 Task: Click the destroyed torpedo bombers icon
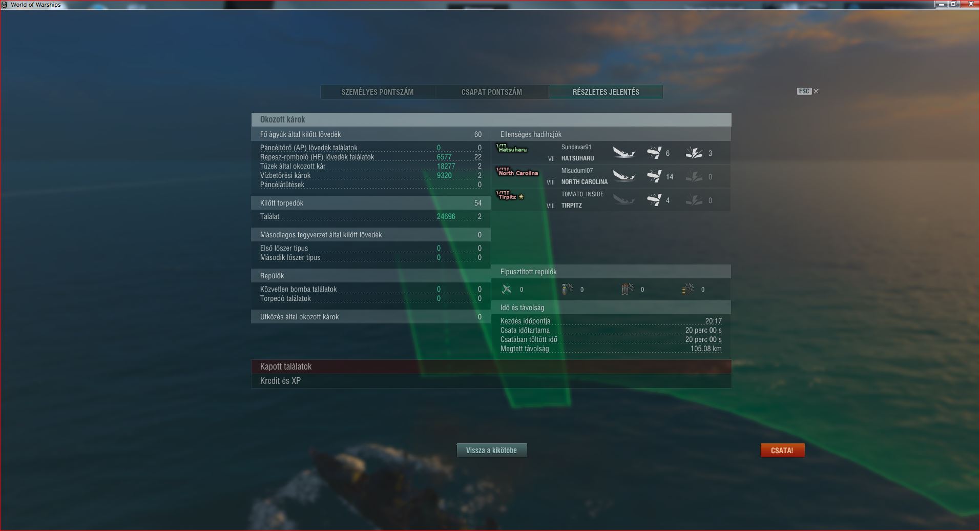click(x=628, y=289)
